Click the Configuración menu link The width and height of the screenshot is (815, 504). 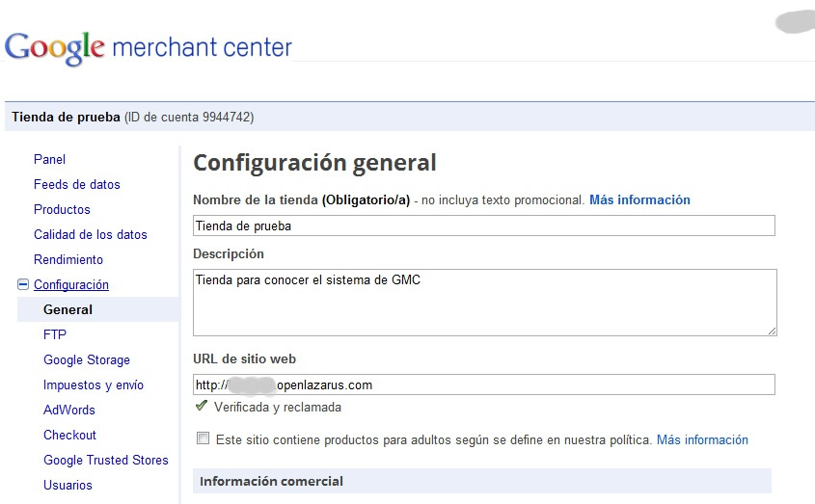[71, 284]
